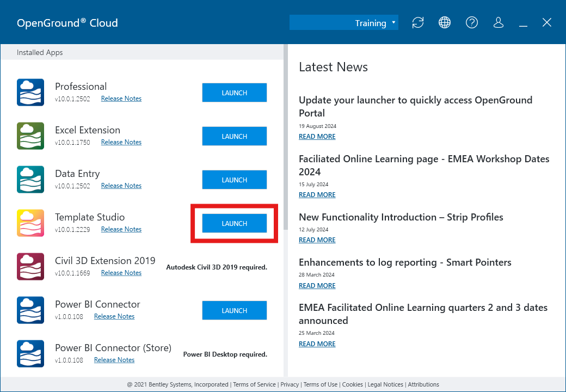Open Release Notes for Professional
This screenshot has width=566, height=392.
pos(121,99)
